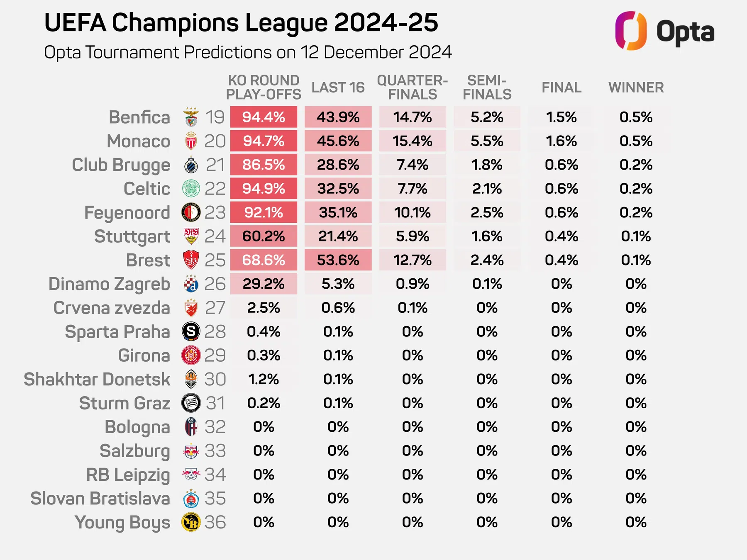Click the Sparta Praha crest
The image size is (747, 560).
pyautogui.click(x=191, y=331)
